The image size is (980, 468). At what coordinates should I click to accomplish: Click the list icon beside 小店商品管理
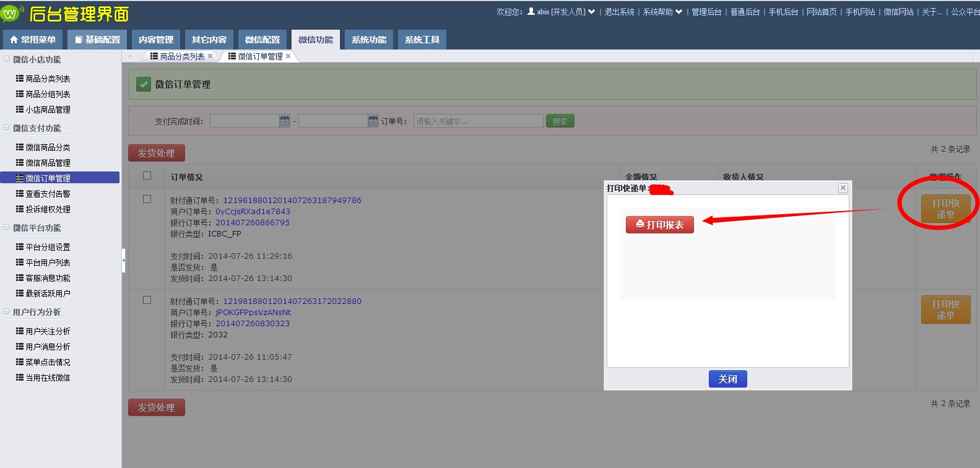pyautogui.click(x=20, y=110)
